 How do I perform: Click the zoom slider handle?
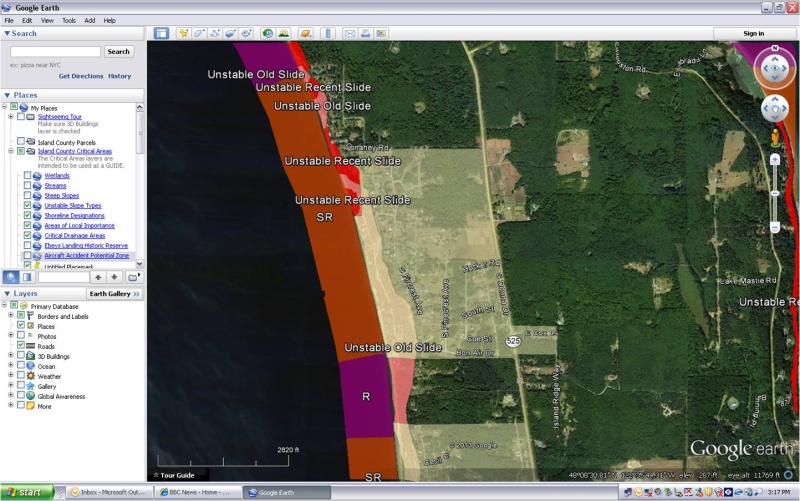(x=775, y=194)
